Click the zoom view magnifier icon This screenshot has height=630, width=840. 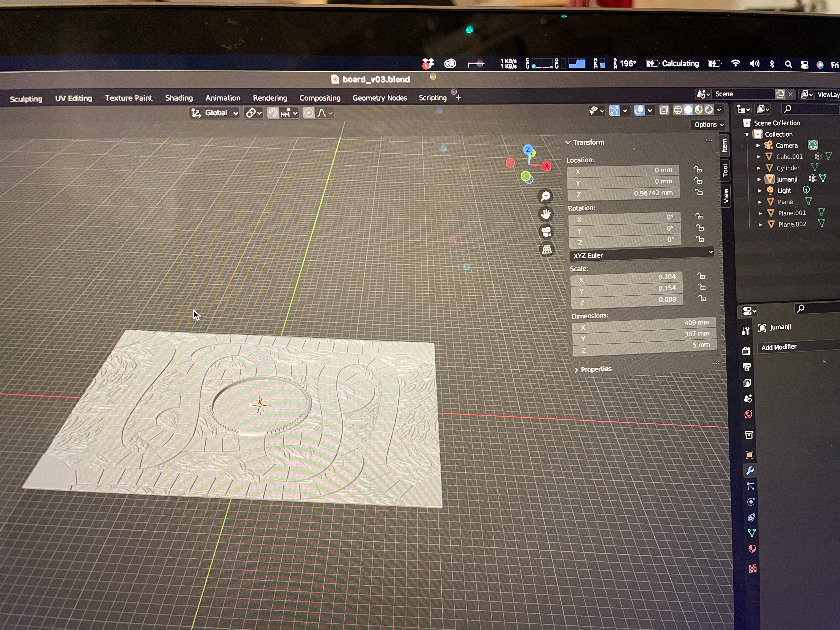(545, 196)
